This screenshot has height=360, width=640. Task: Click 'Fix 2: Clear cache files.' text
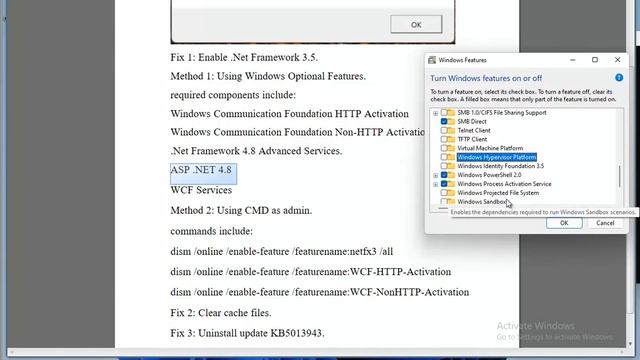click(221, 313)
